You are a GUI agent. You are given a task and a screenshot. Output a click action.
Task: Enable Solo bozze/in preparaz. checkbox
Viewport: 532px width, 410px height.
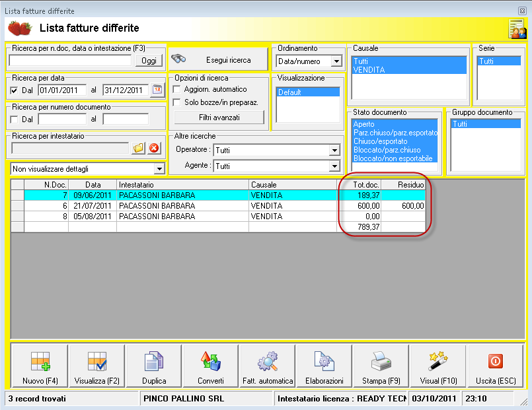click(x=176, y=102)
